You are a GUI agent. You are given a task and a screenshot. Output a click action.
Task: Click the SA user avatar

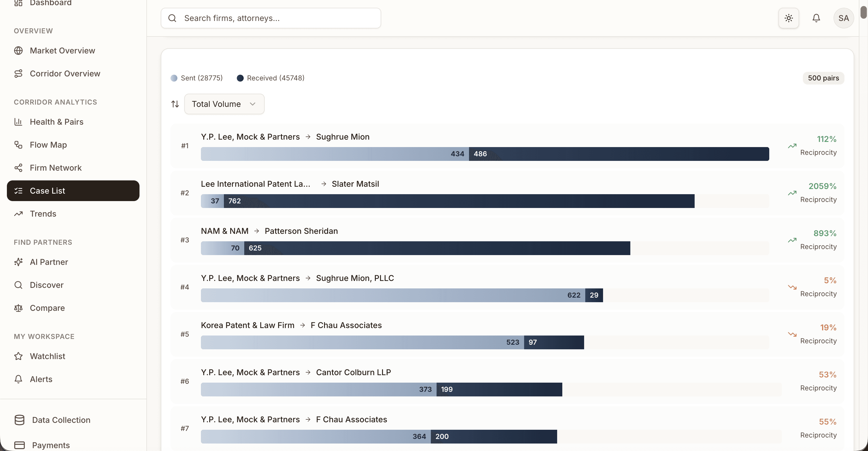tap(843, 18)
